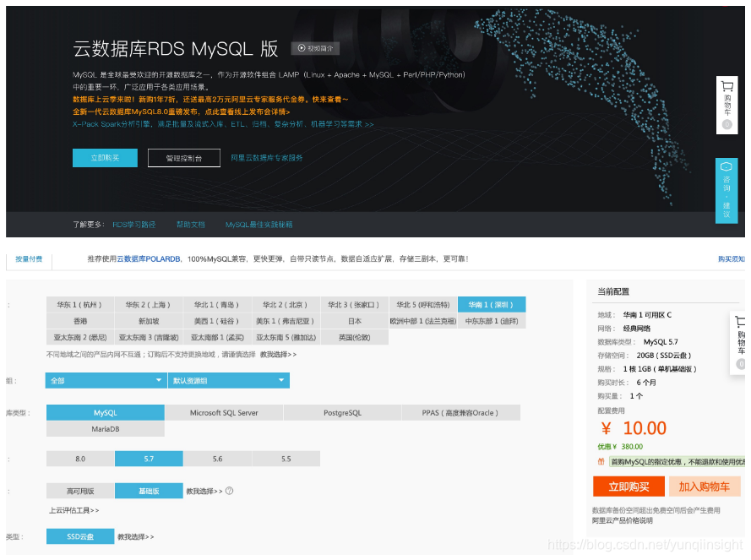The image size is (751, 560).
Task: Expand the 全部 dropdown
Action: point(106,380)
